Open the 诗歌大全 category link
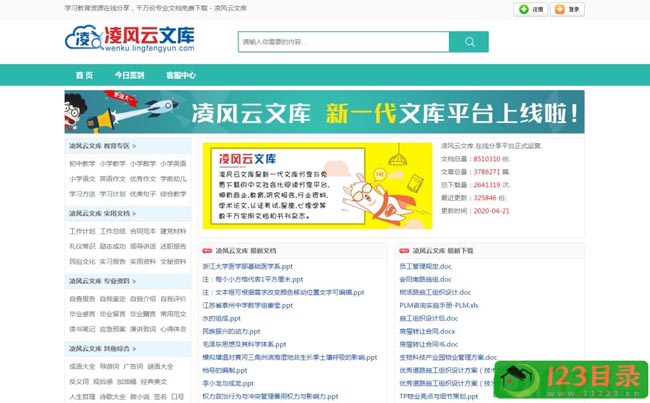650x403 pixels. [112, 397]
